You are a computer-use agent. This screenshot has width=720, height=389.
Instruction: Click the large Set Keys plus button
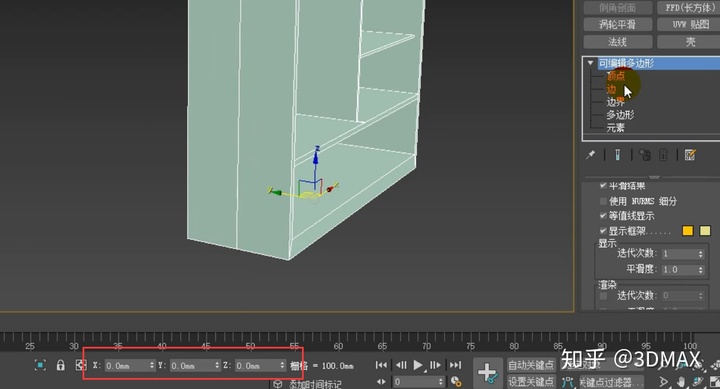487,373
